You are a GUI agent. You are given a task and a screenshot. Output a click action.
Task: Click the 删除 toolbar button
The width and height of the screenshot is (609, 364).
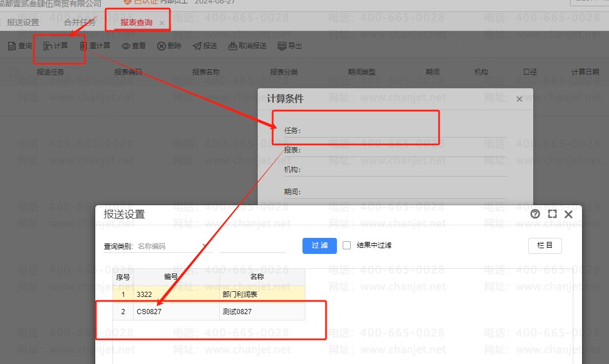[x=169, y=46]
